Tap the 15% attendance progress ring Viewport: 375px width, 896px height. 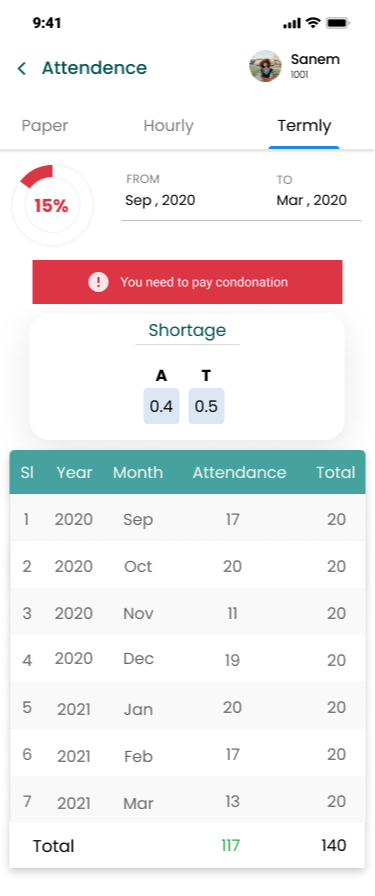(x=52, y=205)
